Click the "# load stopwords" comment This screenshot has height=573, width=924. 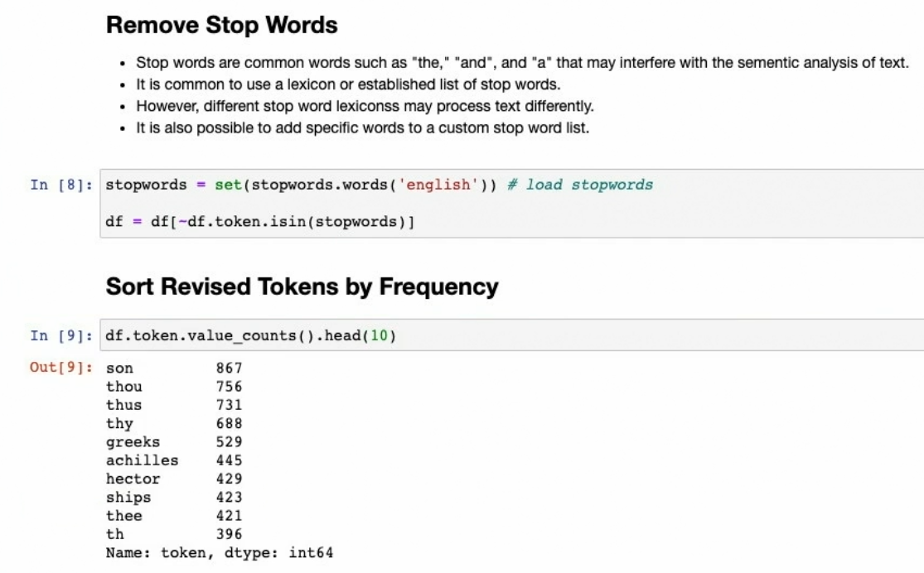click(x=580, y=185)
